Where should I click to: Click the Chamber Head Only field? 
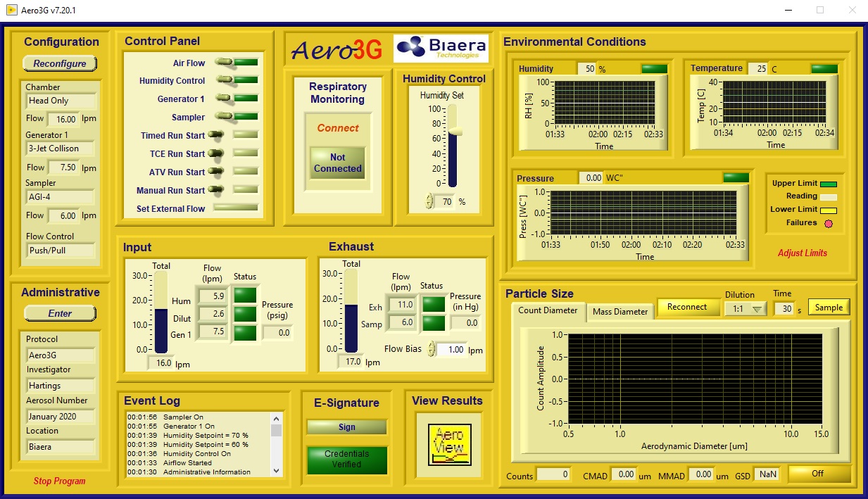click(x=60, y=101)
